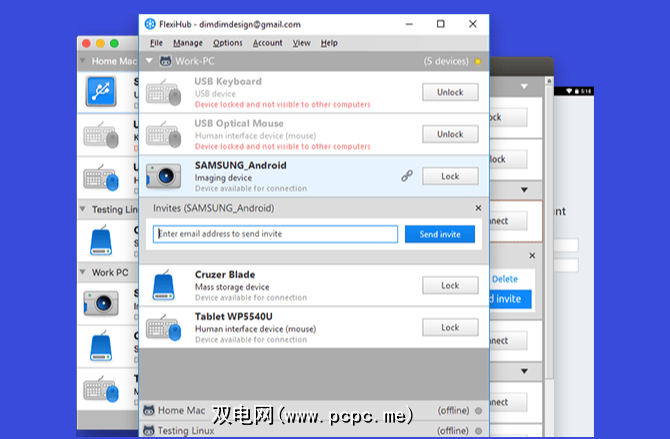
Task: Unlock the USB Optical Mouse device
Action: pyautogui.click(x=450, y=134)
